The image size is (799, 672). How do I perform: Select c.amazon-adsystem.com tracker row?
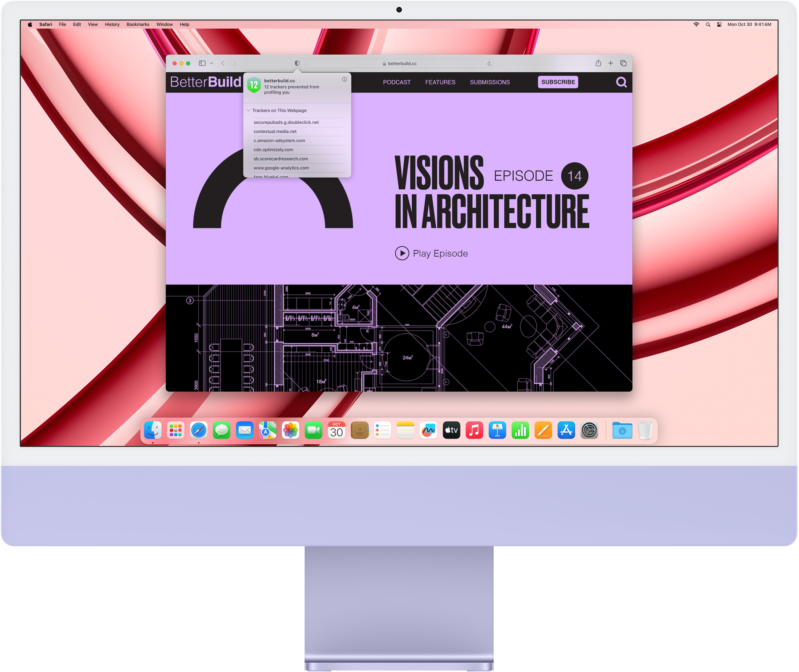299,141
